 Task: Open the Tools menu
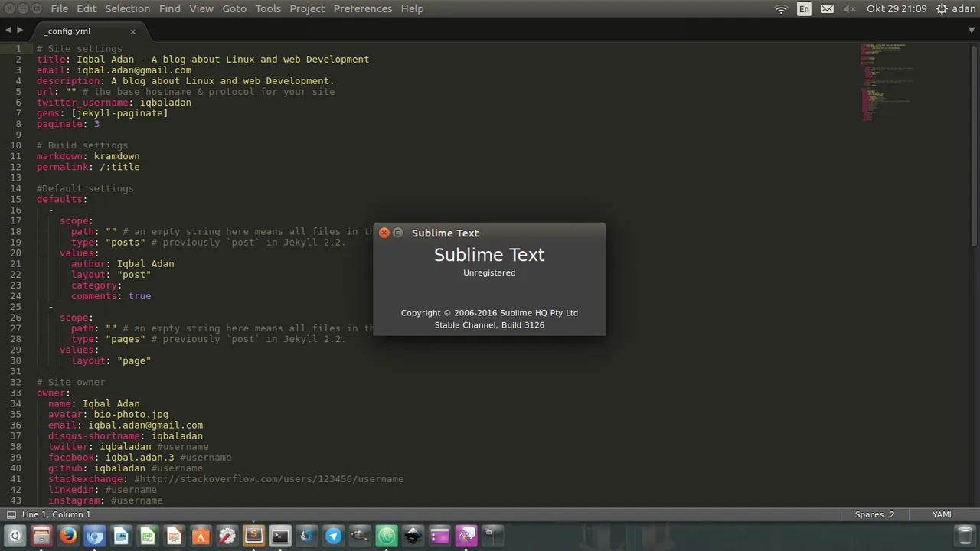pyautogui.click(x=268, y=9)
